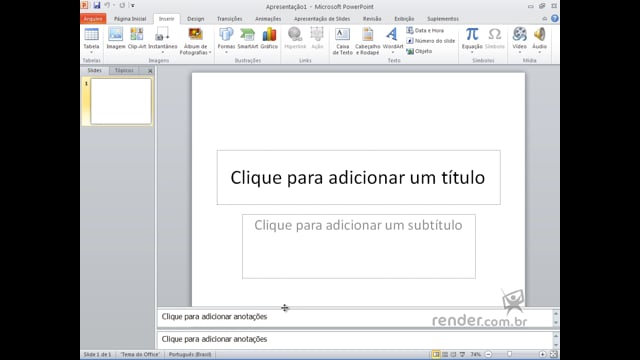This screenshot has width=640, height=360.
Task: Expand the WordArt dropdown arrow
Action: (393, 52)
